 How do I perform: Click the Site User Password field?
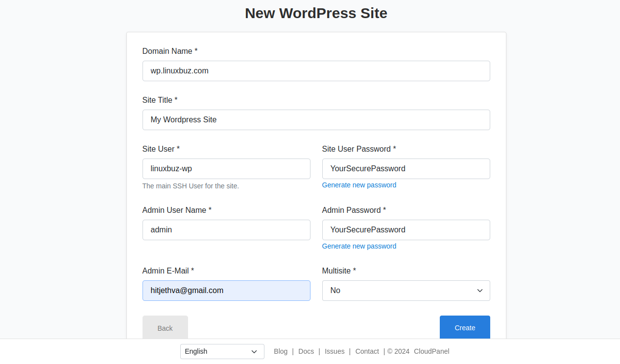(406, 169)
